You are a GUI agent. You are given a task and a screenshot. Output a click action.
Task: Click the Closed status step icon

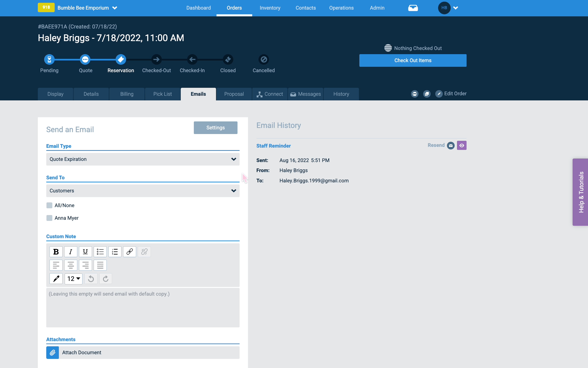click(x=228, y=59)
